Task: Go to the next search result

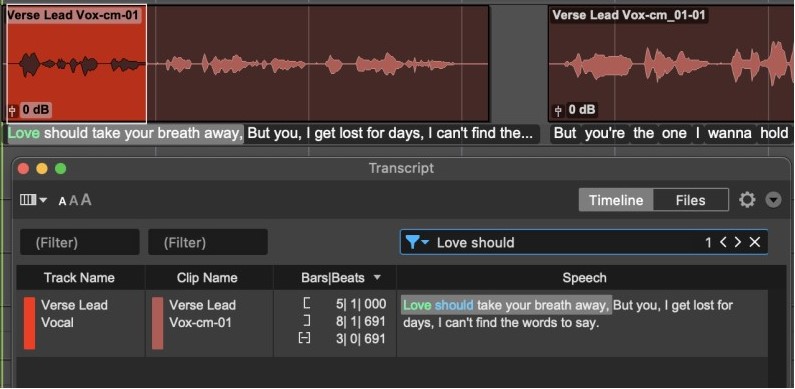Action: [x=738, y=242]
